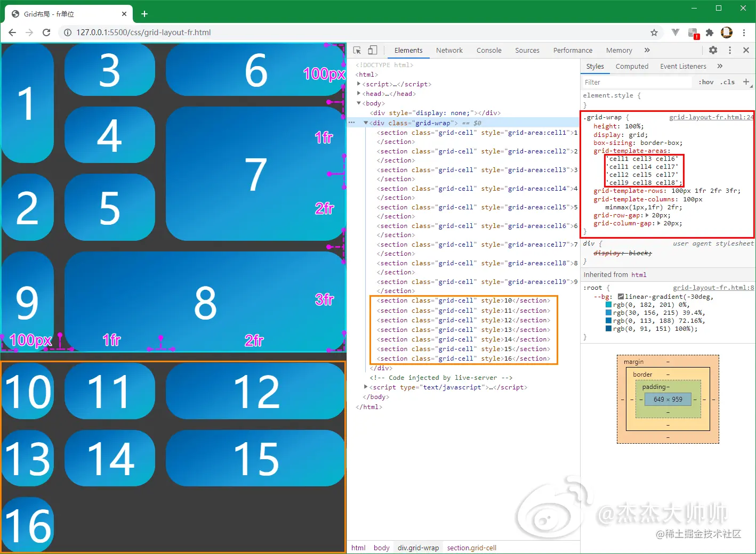Select the Styles sidebar tab
The image size is (756, 554).
click(x=595, y=66)
